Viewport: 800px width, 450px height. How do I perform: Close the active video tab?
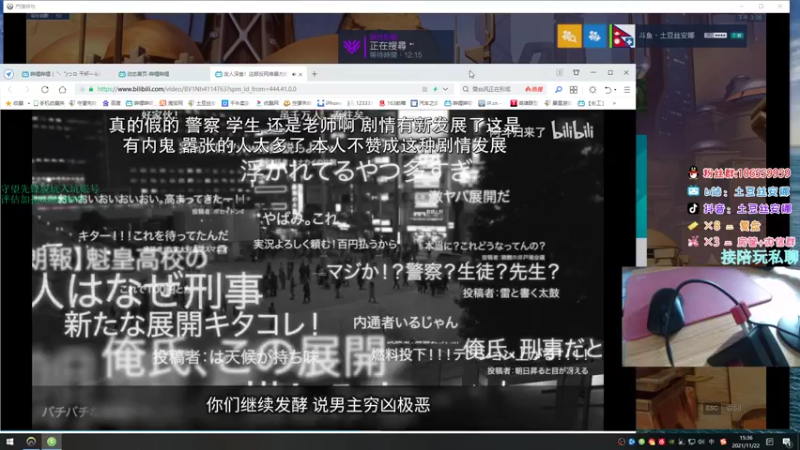[x=301, y=74]
